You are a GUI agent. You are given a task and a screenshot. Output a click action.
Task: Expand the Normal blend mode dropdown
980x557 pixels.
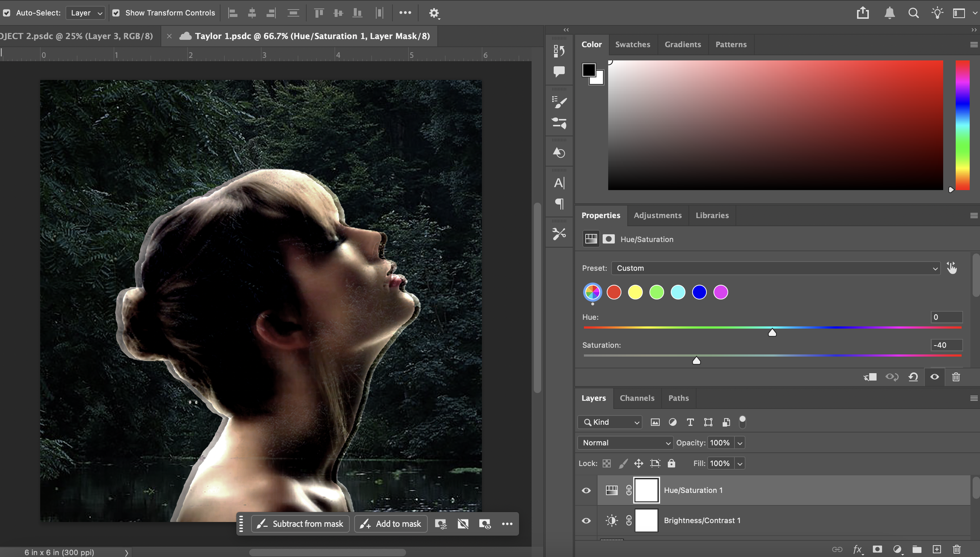point(625,443)
